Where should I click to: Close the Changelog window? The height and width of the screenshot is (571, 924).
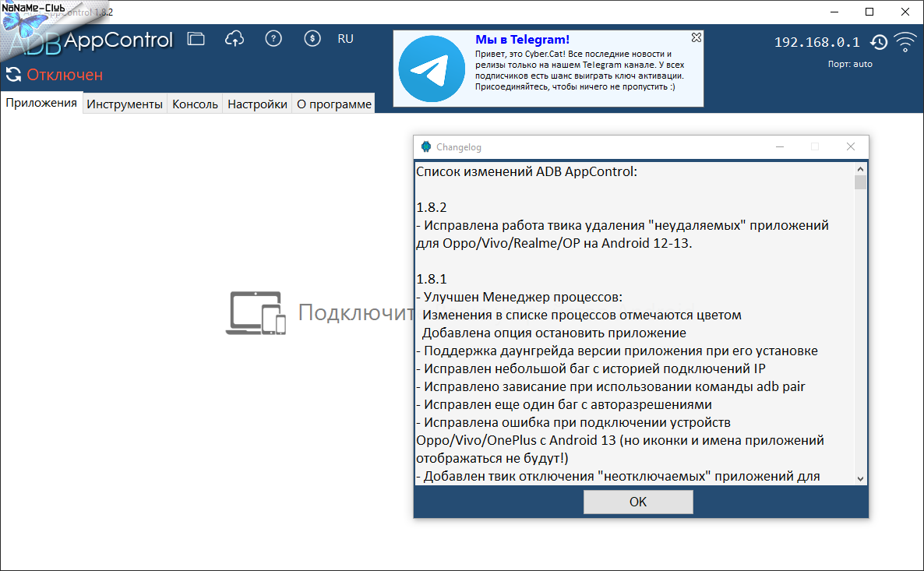tap(850, 146)
